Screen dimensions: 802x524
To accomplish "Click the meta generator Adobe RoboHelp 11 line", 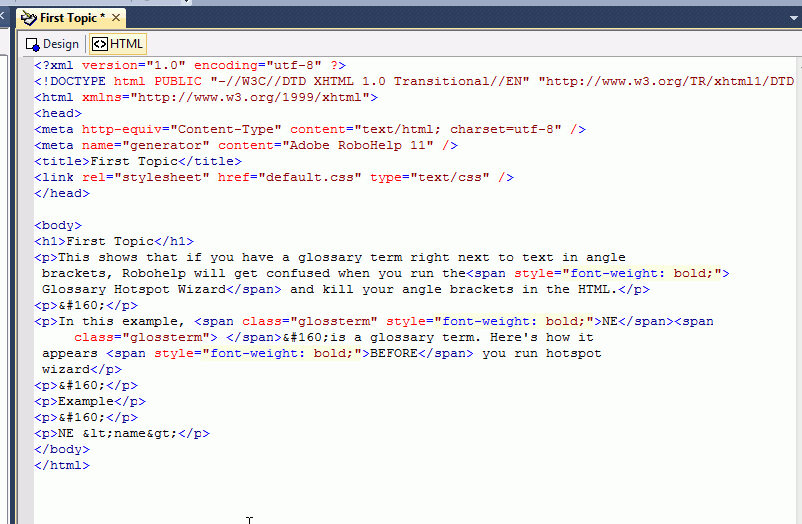I will click(246, 145).
